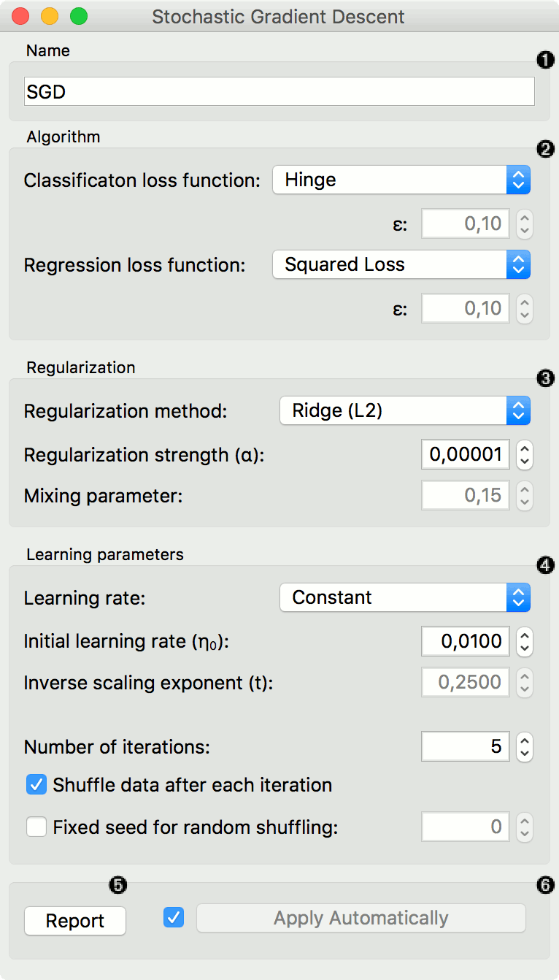Open the Regression loss function dropdown
The image size is (559, 980).
tap(401, 264)
